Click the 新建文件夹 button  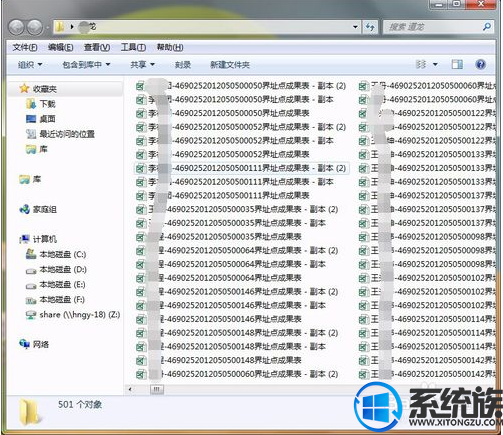(230, 65)
